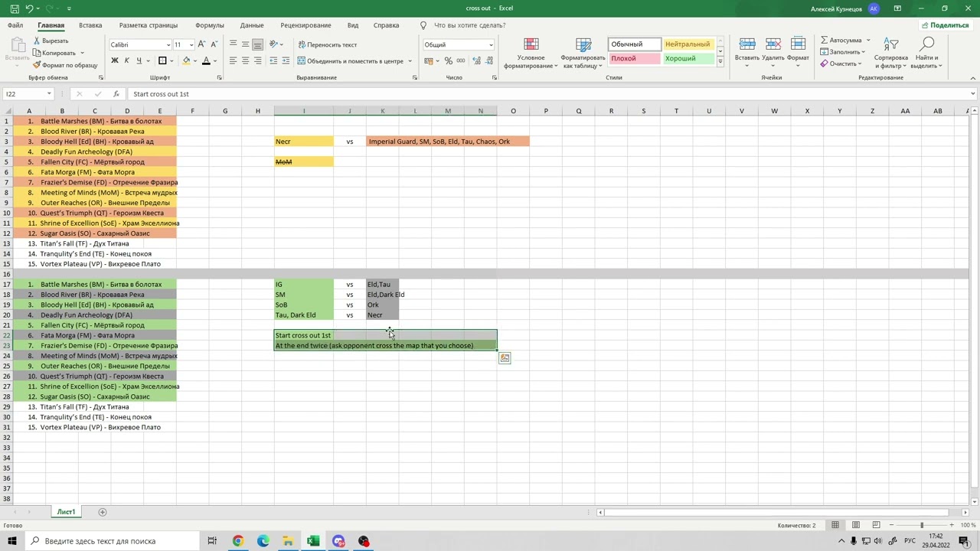Add a new sheet with plus icon

pos(103,512)
